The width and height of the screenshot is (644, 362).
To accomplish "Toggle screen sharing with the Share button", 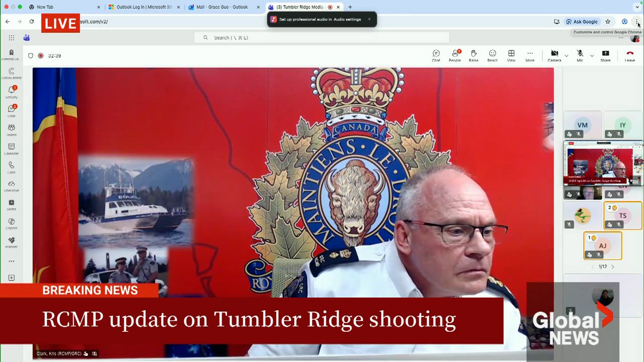I will coord(605,55).
